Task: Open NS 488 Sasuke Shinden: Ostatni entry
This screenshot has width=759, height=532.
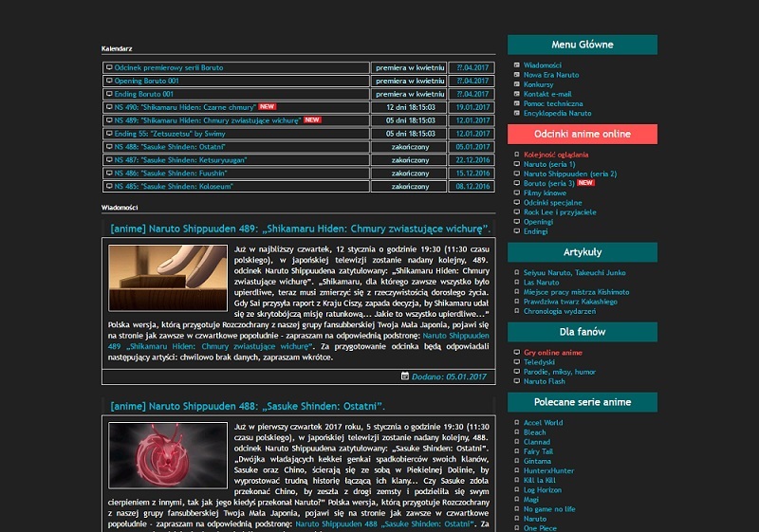Action: coord(170,147)
